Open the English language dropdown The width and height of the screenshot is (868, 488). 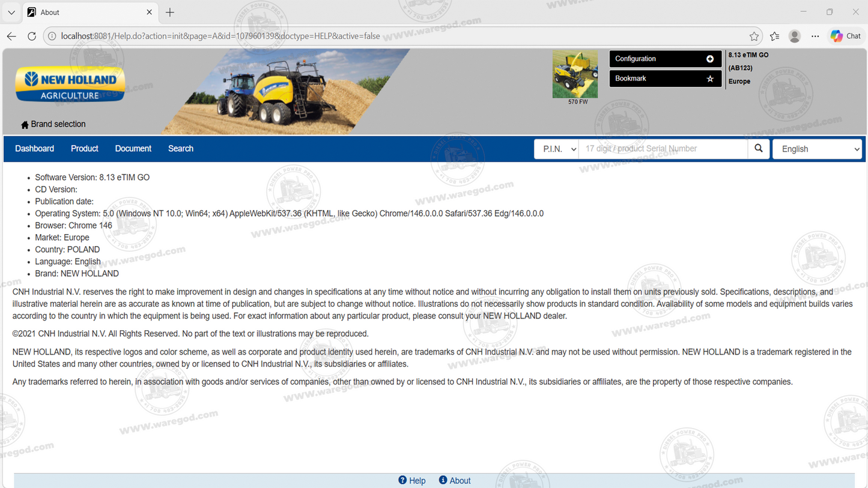point(818,149)
